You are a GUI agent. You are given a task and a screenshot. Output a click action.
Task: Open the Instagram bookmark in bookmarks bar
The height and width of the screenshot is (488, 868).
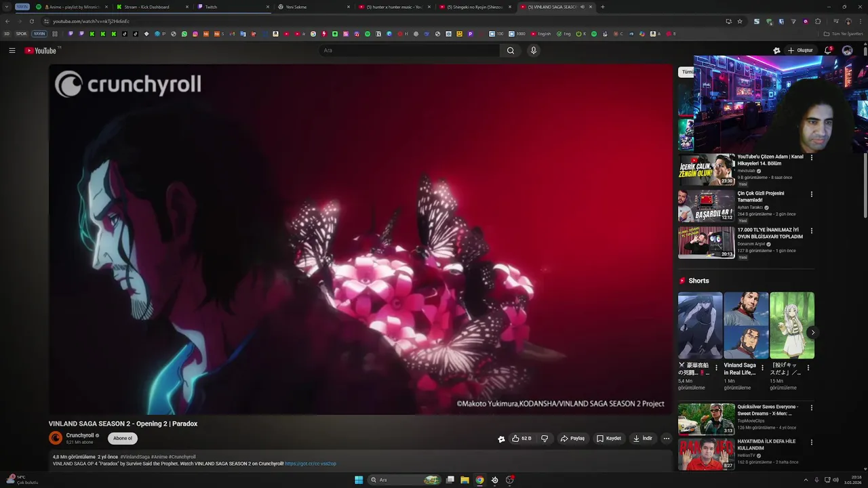pyautogui.click(x=195, y=34)
